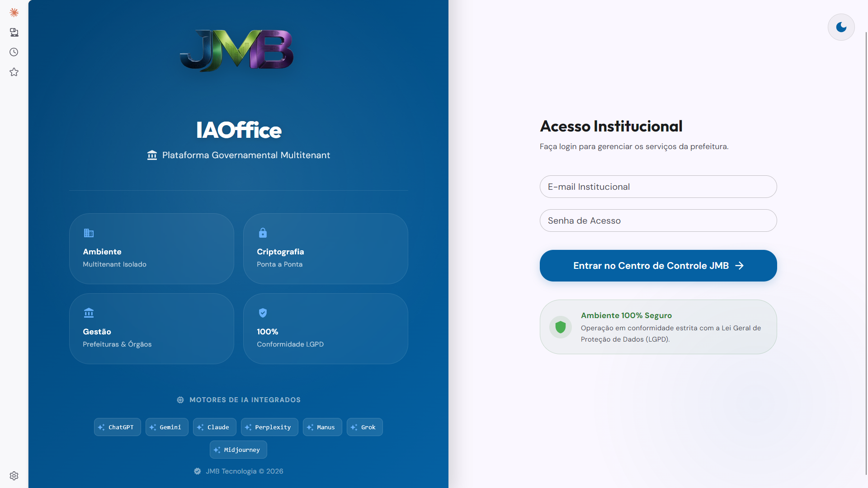The width and height of the screenshot is (868, 488).
Task: Click the building icon on the Ambiente card
Action: coord(89,233)
